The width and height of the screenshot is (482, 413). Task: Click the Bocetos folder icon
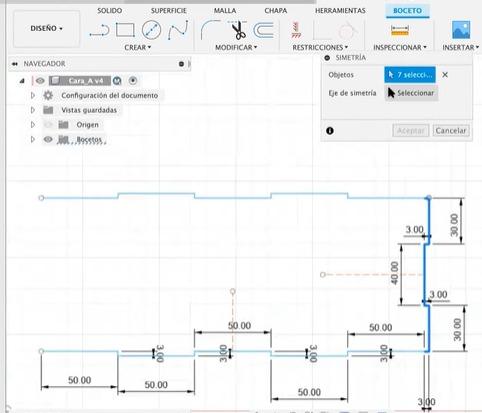point(63,139)
